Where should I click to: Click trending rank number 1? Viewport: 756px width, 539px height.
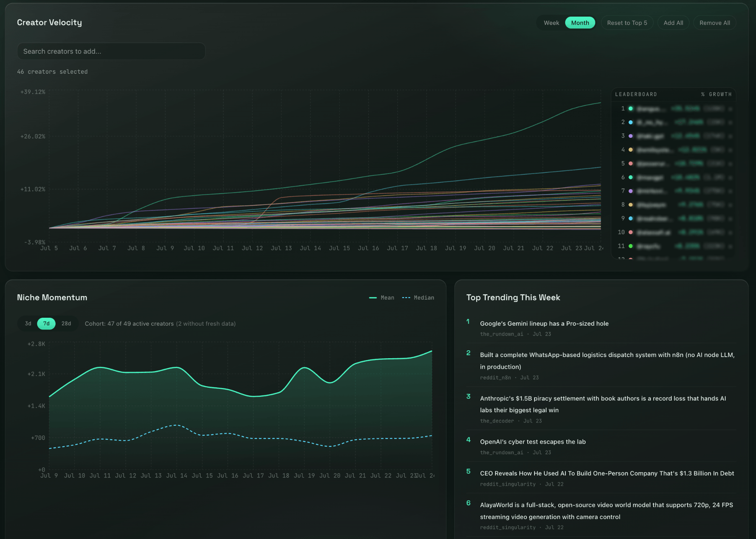[468, 322]
